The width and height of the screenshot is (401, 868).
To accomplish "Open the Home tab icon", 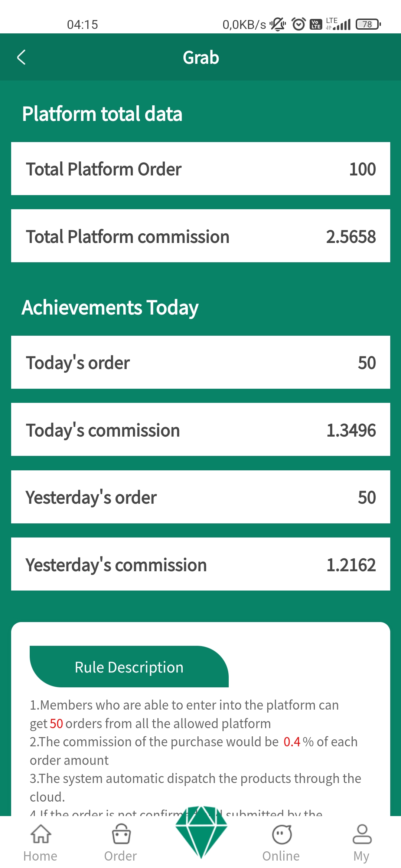I will click(40, 834).
